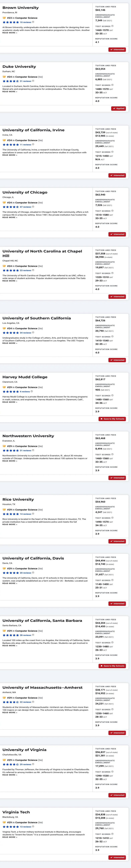Click the info icon beside Brown's 10 reviews
This screenshot has height=868, width=131.
click(33, 22)
